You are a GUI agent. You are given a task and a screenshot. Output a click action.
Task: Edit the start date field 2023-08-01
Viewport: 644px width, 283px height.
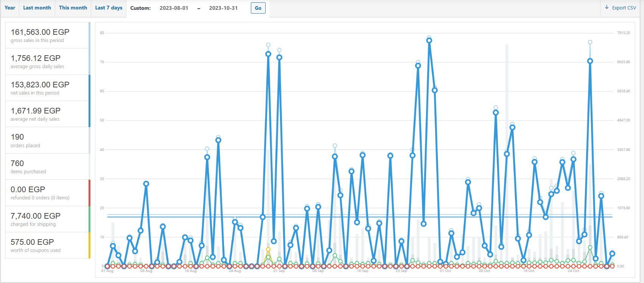pos(174,8)
